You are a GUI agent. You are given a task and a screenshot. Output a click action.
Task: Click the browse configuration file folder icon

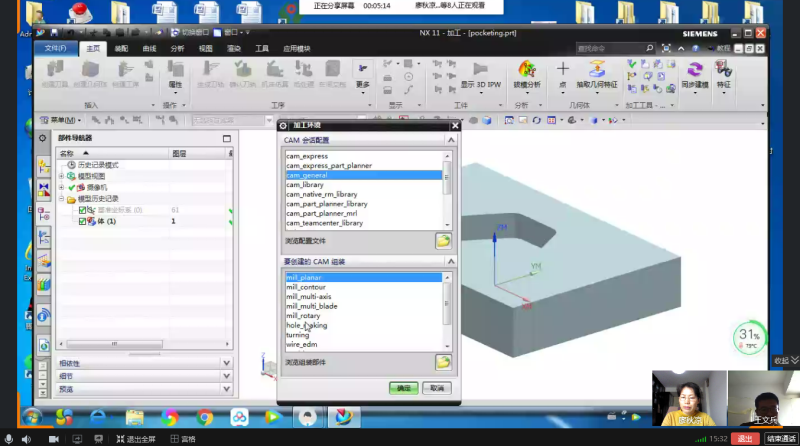(442, 241)
